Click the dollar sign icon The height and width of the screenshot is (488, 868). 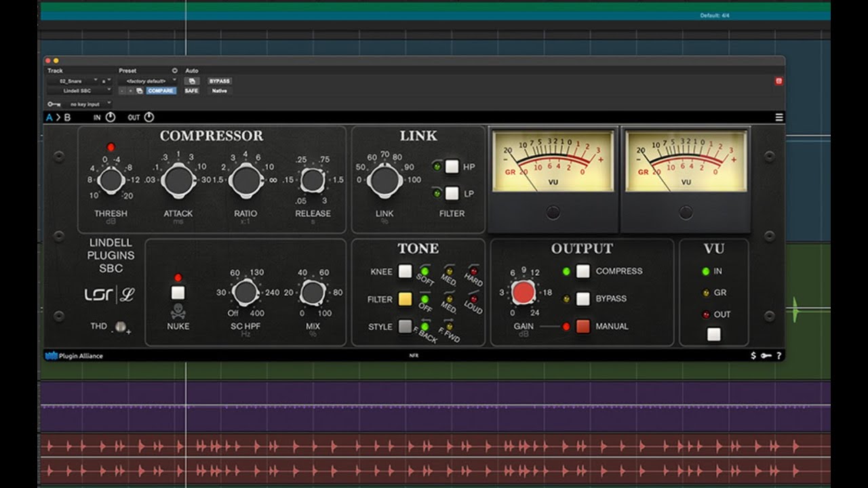coord(753,355)
